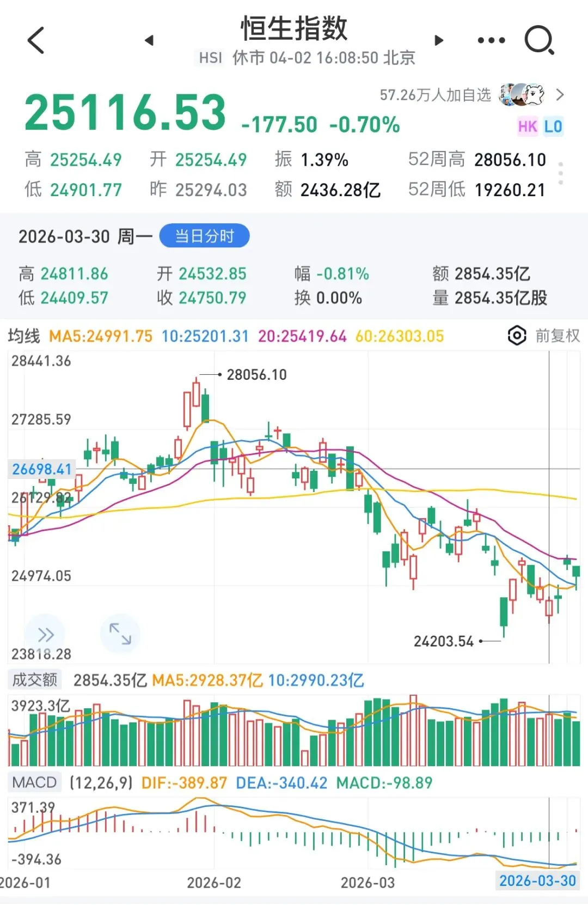This screenshot has width=588, height=905.
Task: Tap the highlighted date label 2026-03-30
Action: pyautogui.click(x=537, y=881)
